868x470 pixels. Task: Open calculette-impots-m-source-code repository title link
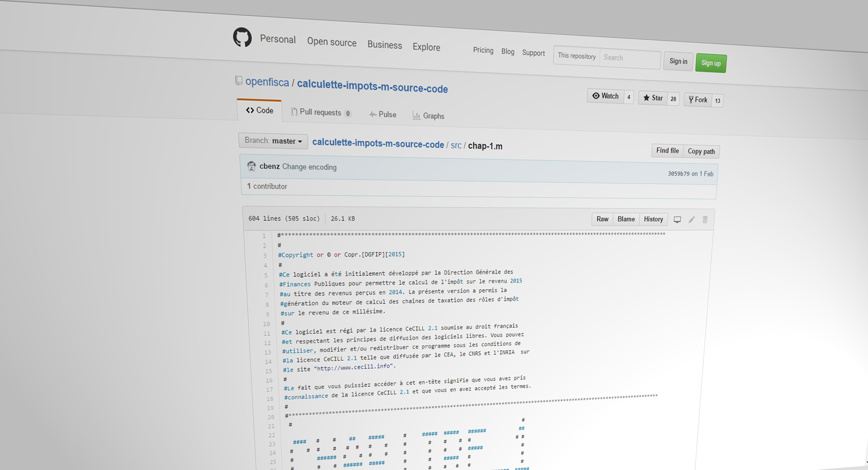click(x=372, y=86)
